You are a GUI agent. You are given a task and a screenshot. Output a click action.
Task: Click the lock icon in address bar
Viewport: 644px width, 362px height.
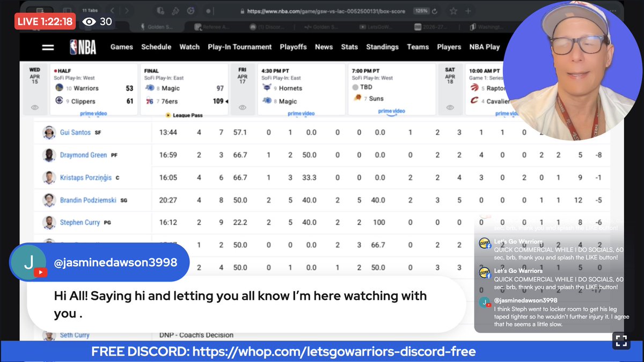pyautogui.click(x=243, y=11)
